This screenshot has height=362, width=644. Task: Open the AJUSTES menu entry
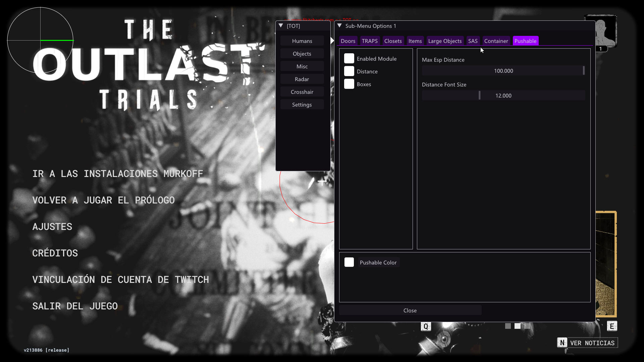coord(52,227)
